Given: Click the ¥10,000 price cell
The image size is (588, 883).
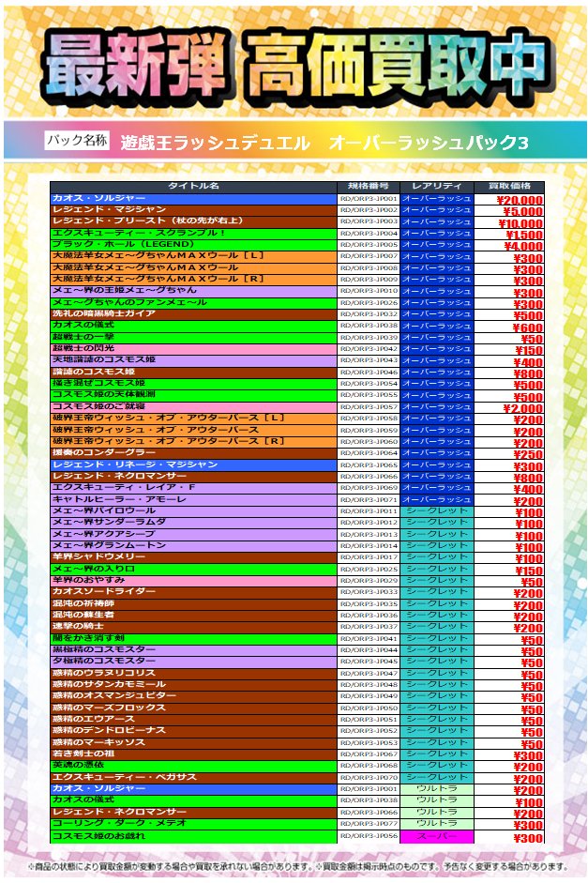Looking at the screenshot, I should tap(509, 222).
